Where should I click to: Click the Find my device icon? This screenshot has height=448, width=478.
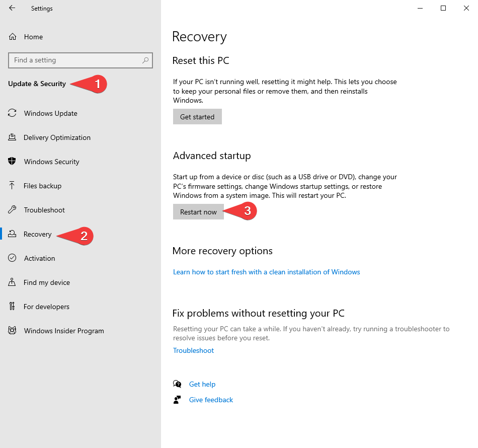(x=13, y=282)
